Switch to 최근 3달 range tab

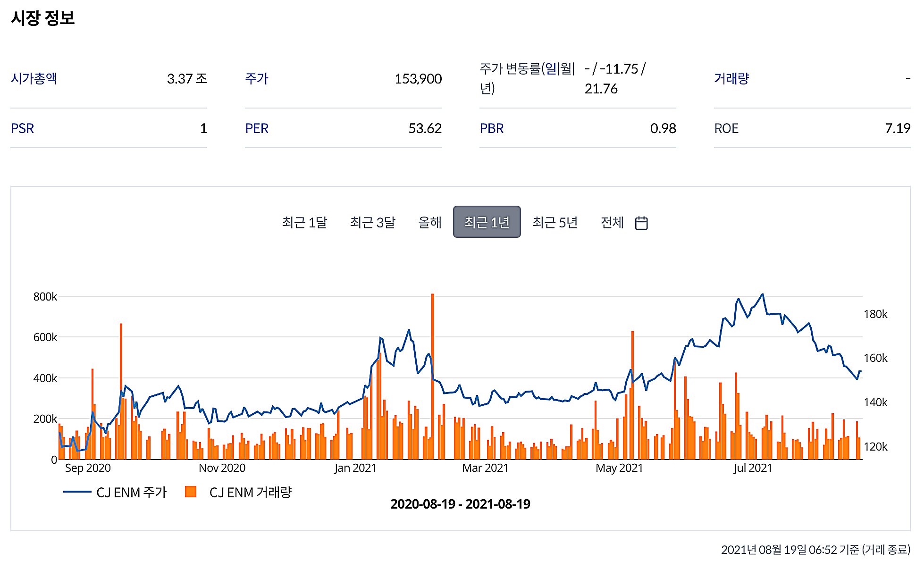click(x=372, y=222)
